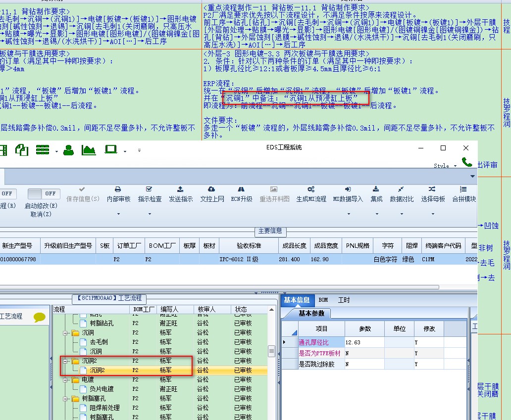
Task: Select the 基本参数 sub-tab
Action: (x=311, y=313)
